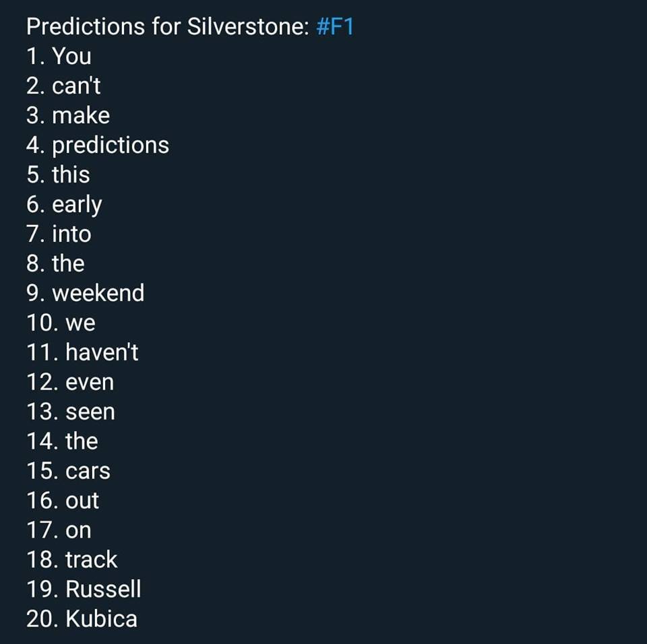The width and height of the screenshot is (647, 644).
Task: Open the #F1 hashtag link
Action: coord(334,27)
